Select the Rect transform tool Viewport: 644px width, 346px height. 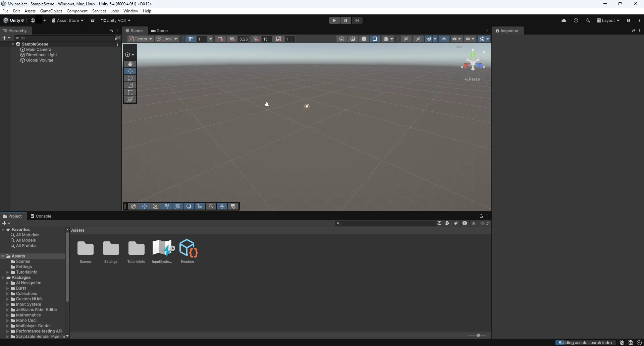pos(130,92)
